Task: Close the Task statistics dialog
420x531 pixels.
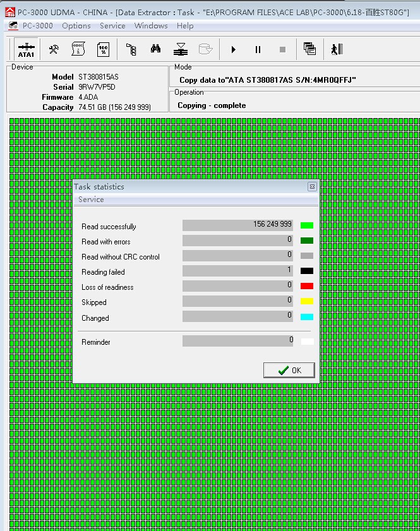Action: (312, 187)
